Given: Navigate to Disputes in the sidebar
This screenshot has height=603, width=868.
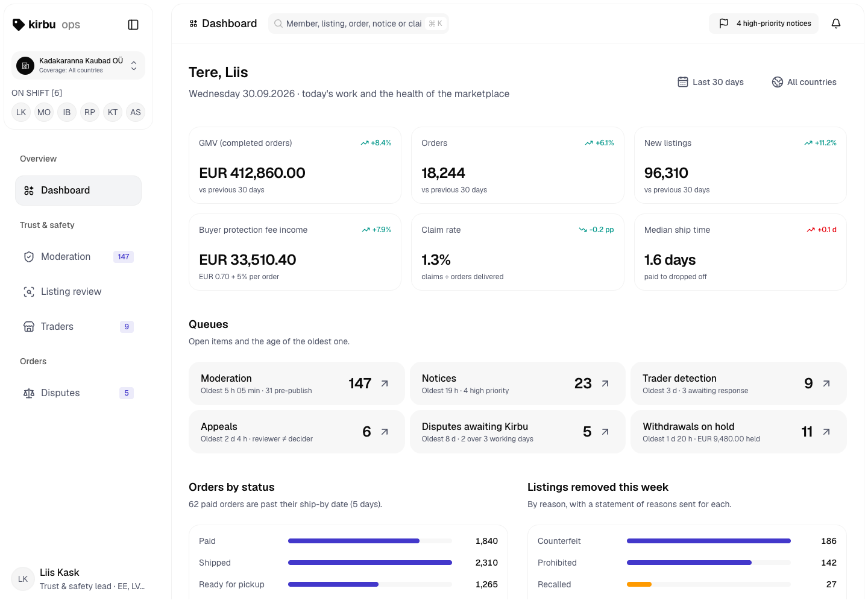Looking at the screenshot, I should click(78, 393).
